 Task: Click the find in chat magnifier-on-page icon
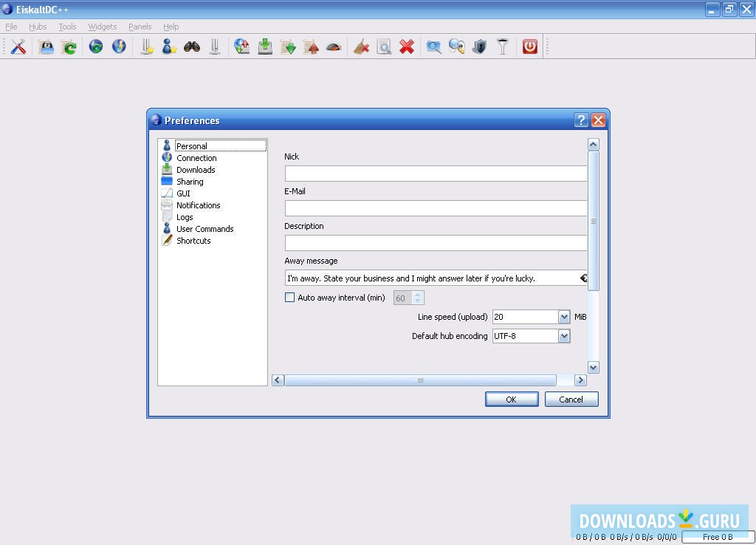[384, 47]
